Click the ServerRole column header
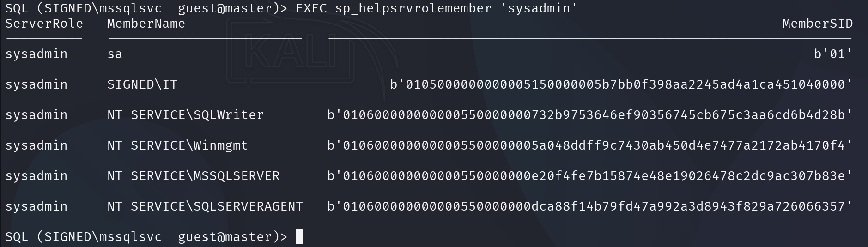Viewport: 868px width, 247px height. 44,24
